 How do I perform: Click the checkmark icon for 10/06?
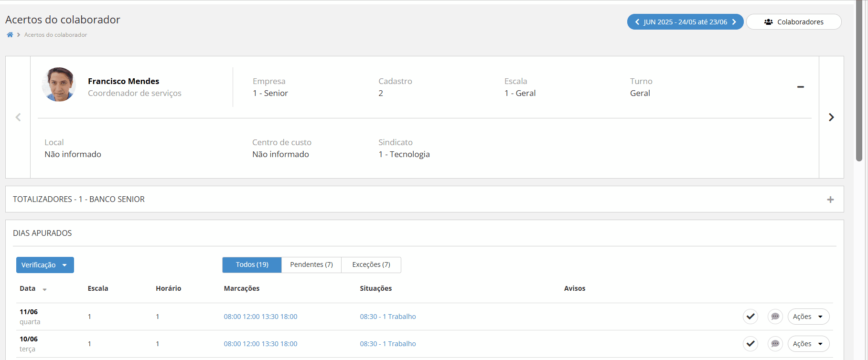(750, 344)
